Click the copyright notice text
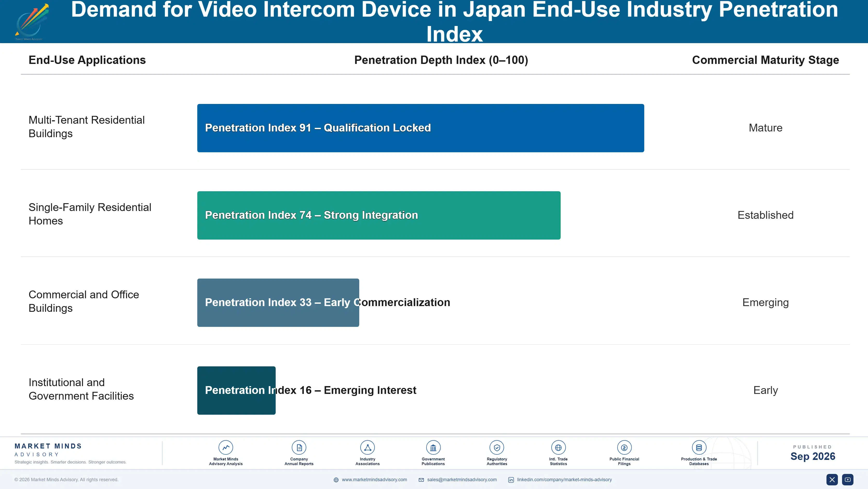Viewport: 868px width, 489px height. (66, 480)
